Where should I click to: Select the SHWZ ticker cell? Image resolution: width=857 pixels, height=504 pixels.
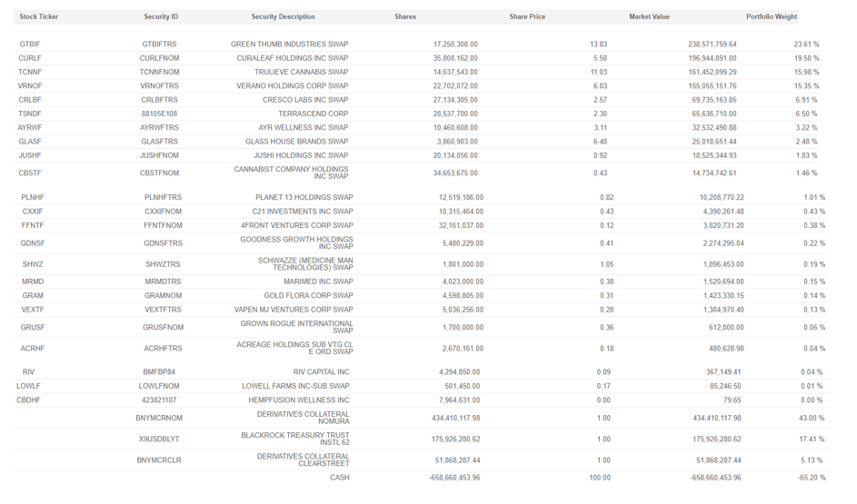point(33,264)
